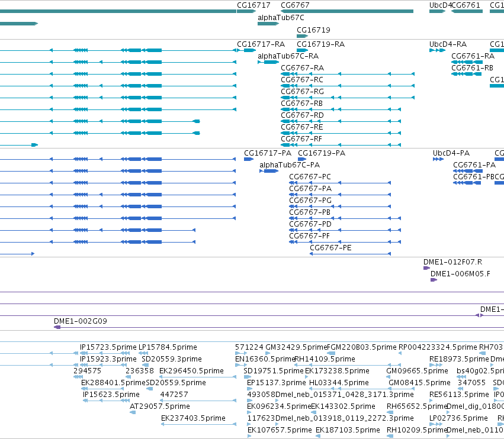Image resolution: width=504 pixels, height=439 pixels.
Task: Open BAC end DME1-012F07.R
Action: pyautogui.click(x=453, y=262)
